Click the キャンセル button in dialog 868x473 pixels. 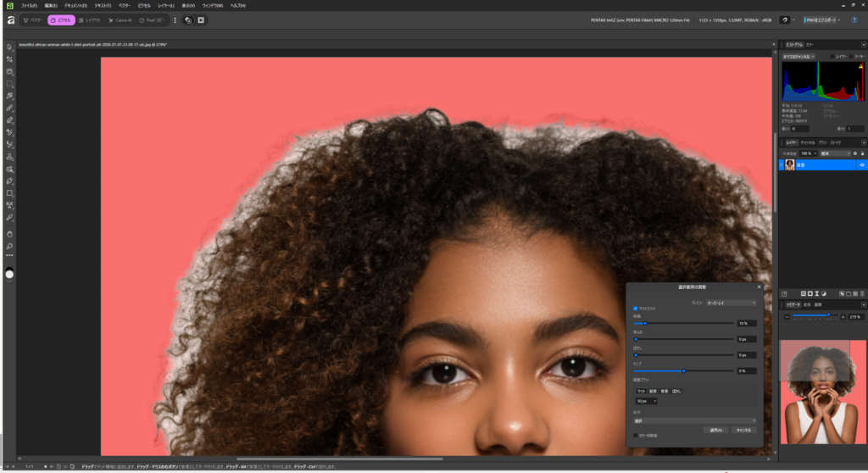point(743,430)
